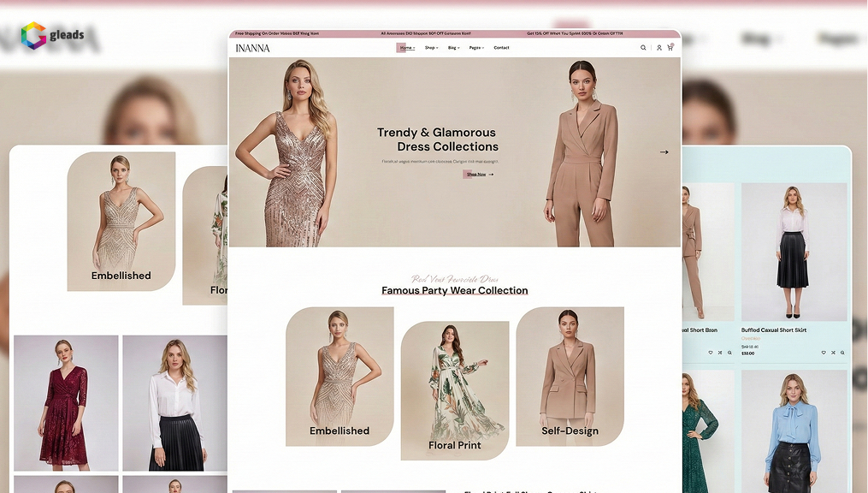Click the Shop Now button
The image size is (868, 493).
coord(477,175)
